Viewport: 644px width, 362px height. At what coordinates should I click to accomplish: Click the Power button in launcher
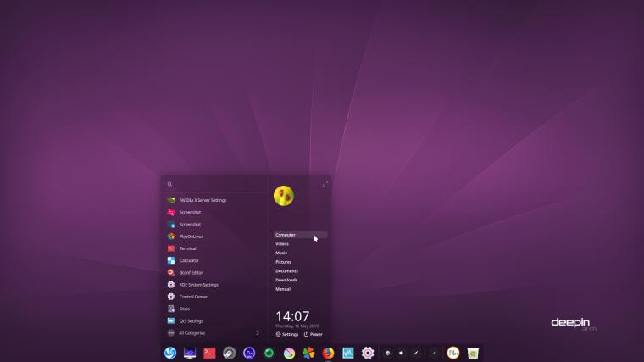click(x=313, y=334)
